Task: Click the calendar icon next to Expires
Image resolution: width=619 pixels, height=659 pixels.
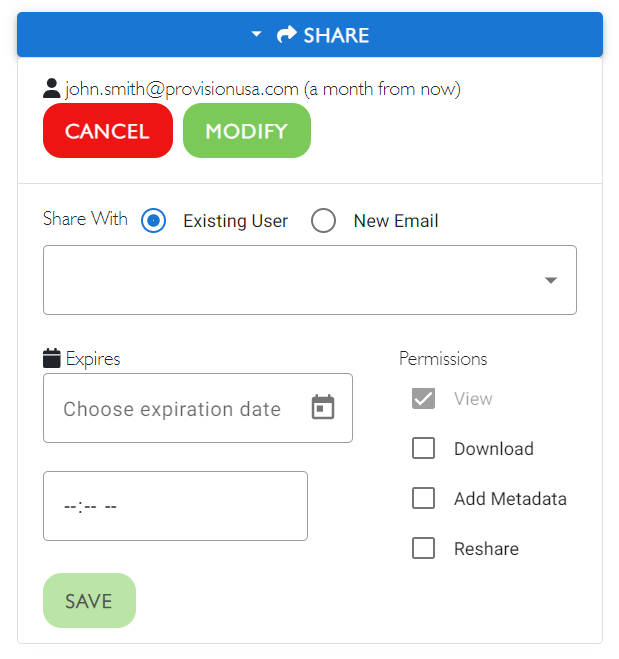Action: (52, 358)
